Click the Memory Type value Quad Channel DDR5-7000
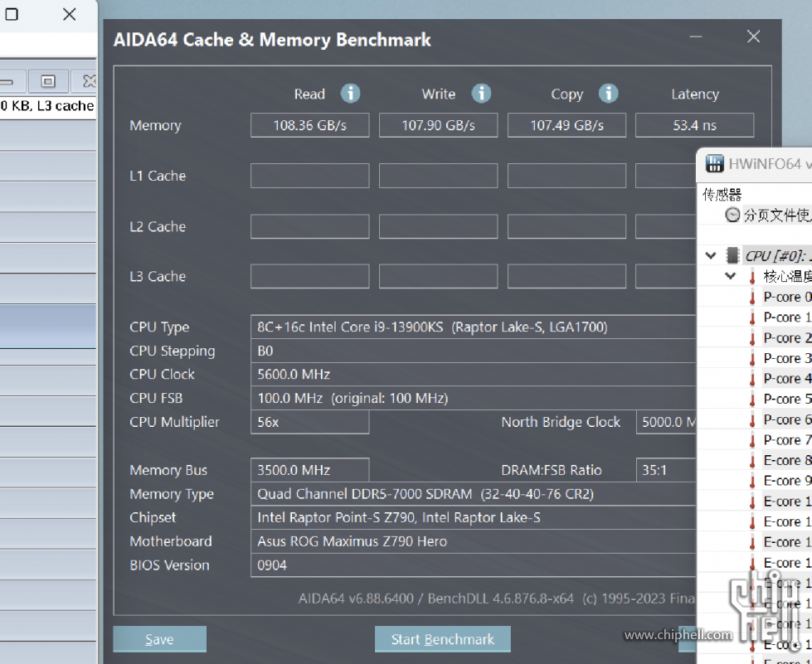Screen dimensions: 812x664 tap(473, 494)
